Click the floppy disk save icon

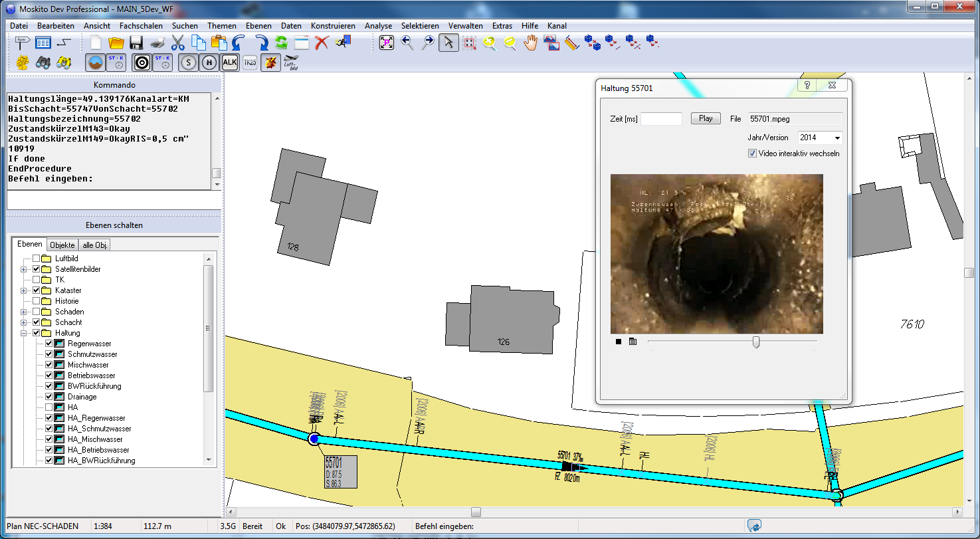coord(137,43)
